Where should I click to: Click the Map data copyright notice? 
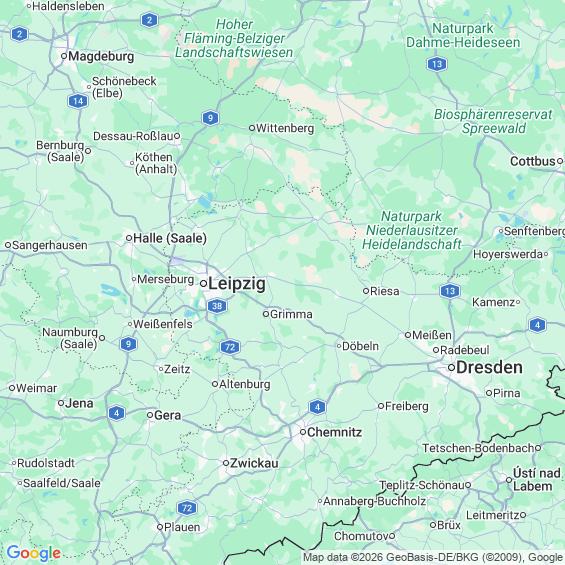coord(433,557)
